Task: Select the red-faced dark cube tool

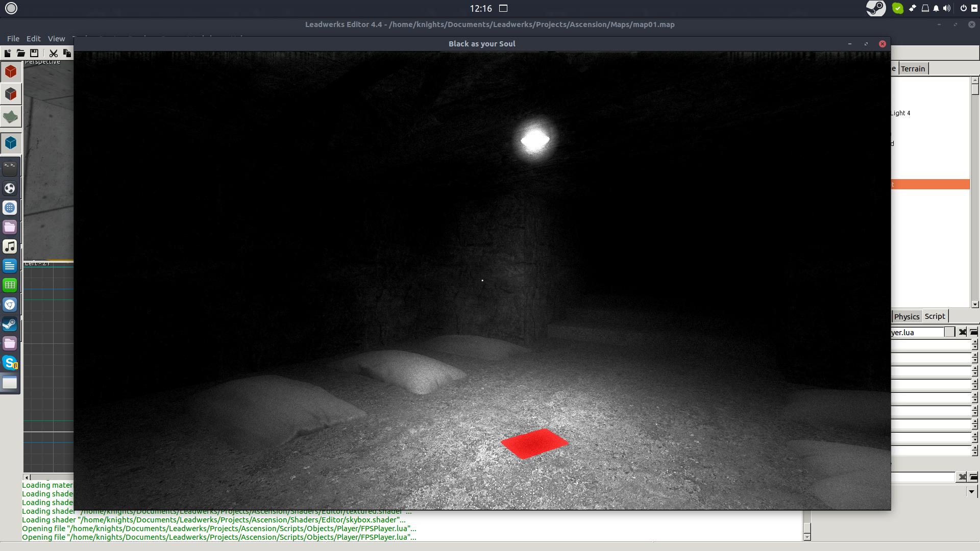Action: pos(11,94)
